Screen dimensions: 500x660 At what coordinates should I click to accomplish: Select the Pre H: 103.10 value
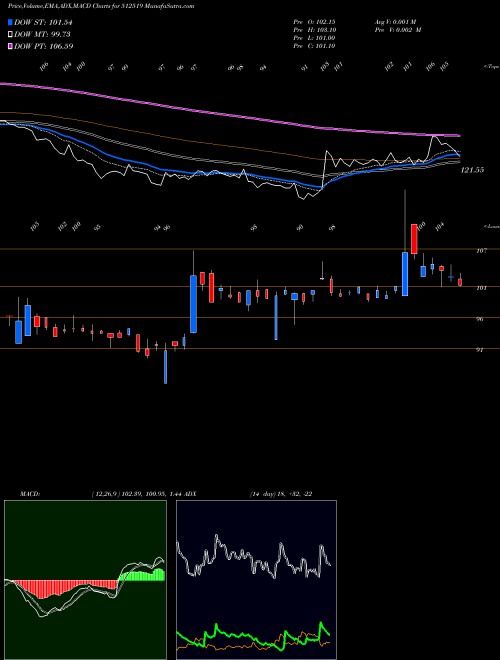[x=314, y=30]
